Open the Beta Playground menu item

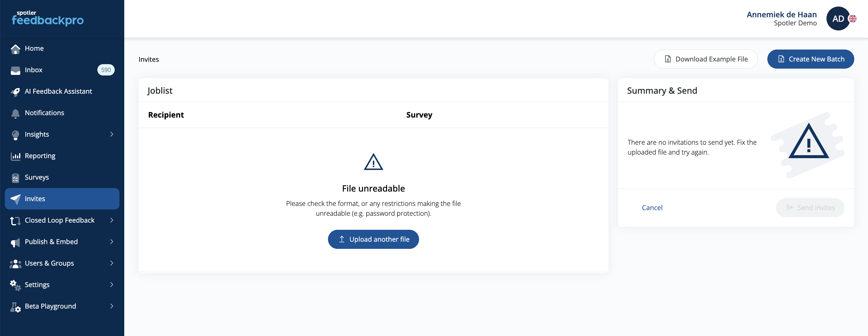click(62, 306)
